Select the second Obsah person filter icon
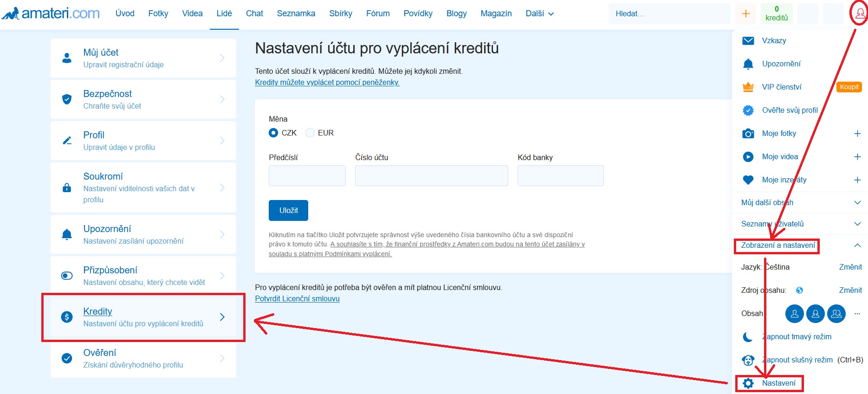This screenshot has width=868, height=394. 816,314
